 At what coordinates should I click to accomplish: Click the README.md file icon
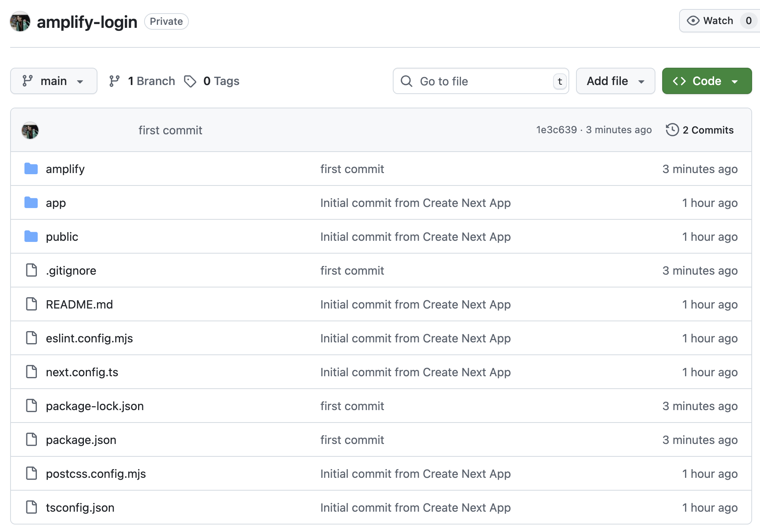pyautogui.click(x=32, y=304)
